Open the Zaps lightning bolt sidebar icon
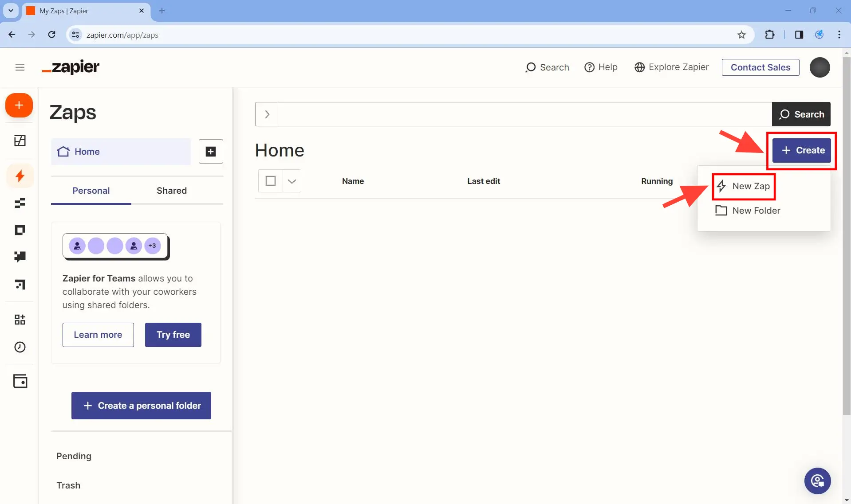Viewport: 851px width, 504px height. [x=20, y=176]
